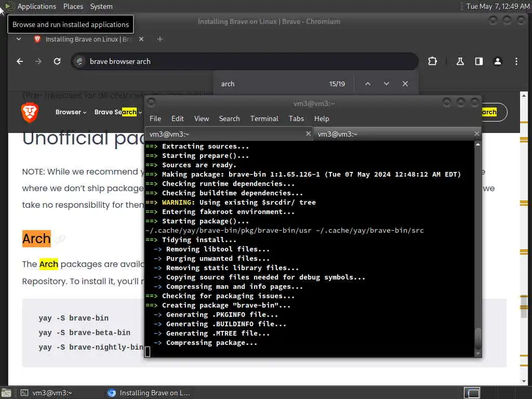Click the anchor link icon beside Arch heading

[60, 239]
